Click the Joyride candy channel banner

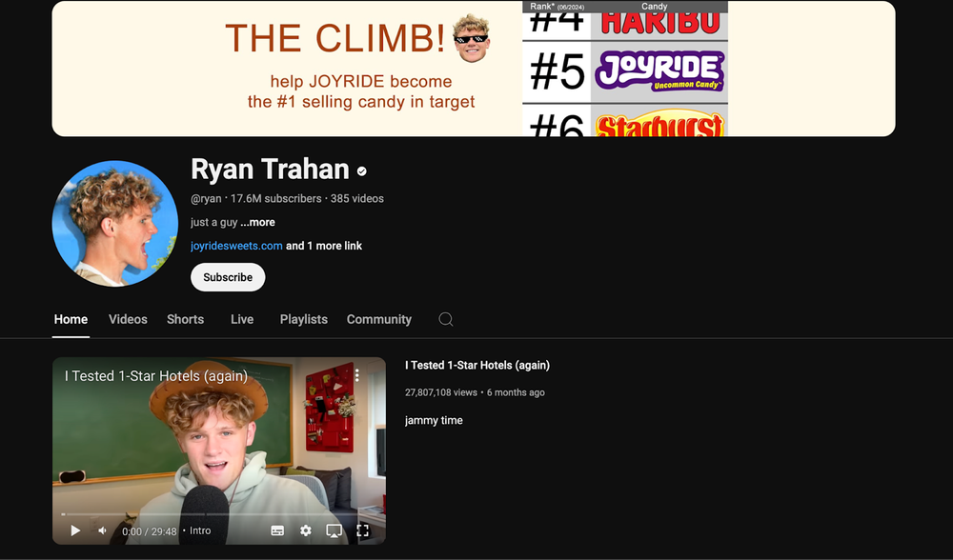coord(474,69)
